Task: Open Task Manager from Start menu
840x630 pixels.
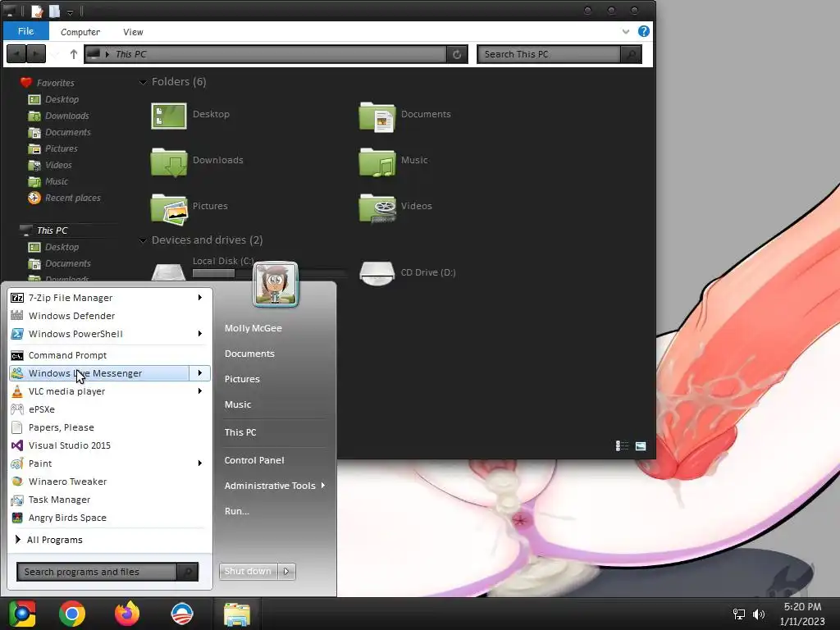Action: (109, 500)
